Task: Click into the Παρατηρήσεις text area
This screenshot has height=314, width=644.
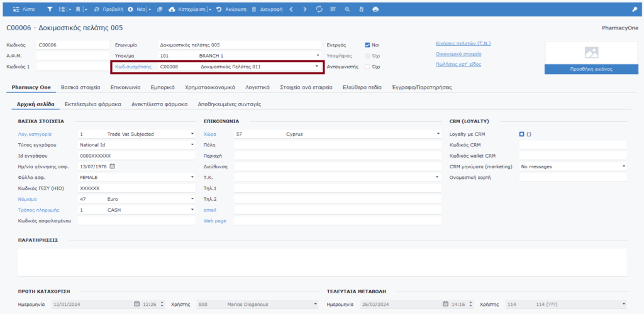Action: click(x=322, y=262)
